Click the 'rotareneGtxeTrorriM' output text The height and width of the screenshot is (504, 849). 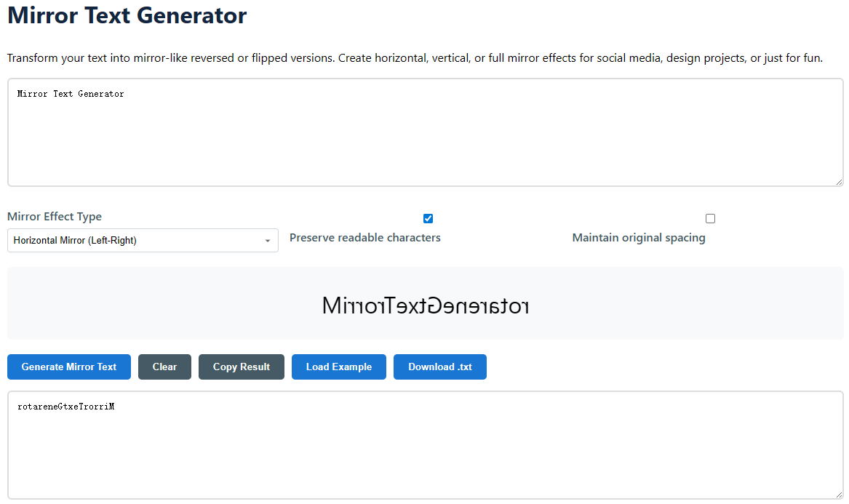(x=65, y=407)
